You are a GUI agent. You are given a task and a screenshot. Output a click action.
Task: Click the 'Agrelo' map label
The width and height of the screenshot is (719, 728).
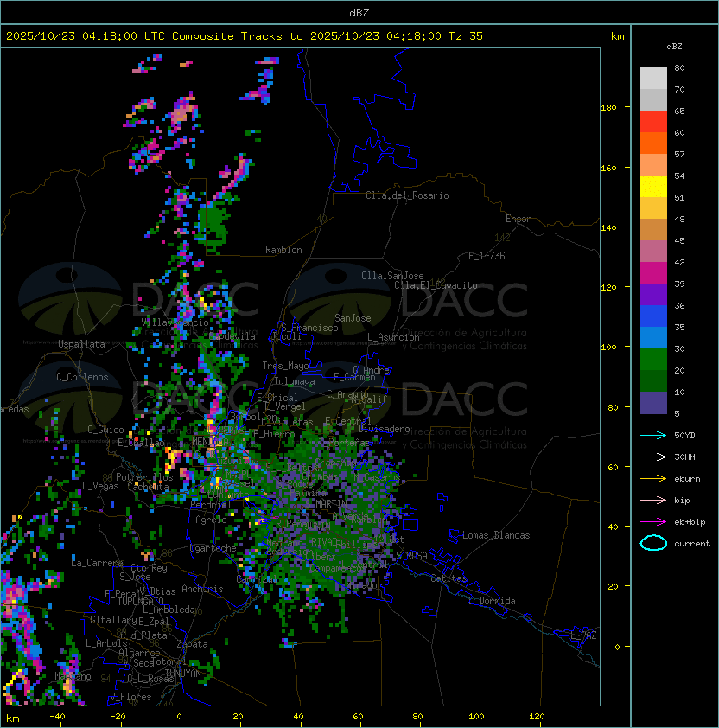tap(211, 520)
